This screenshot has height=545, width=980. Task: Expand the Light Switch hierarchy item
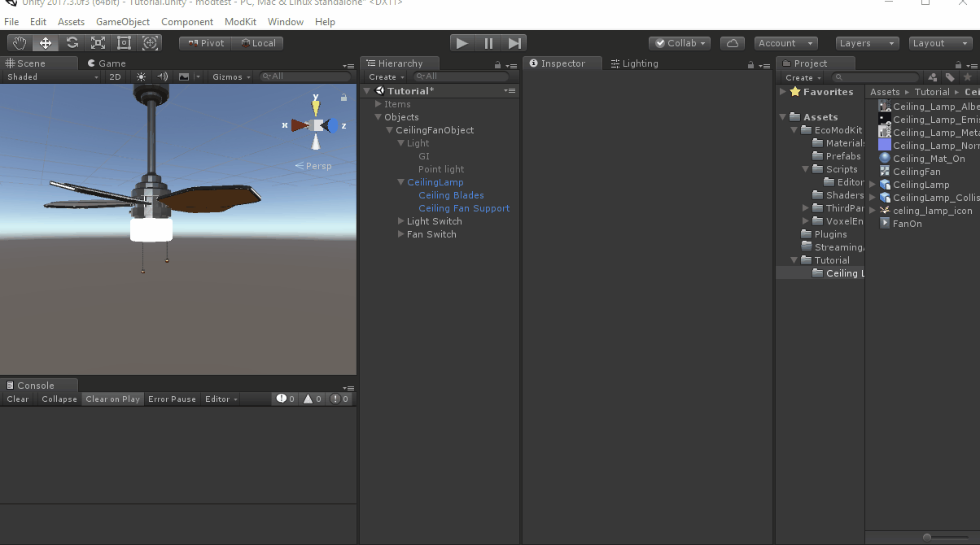tap(401, 221)
